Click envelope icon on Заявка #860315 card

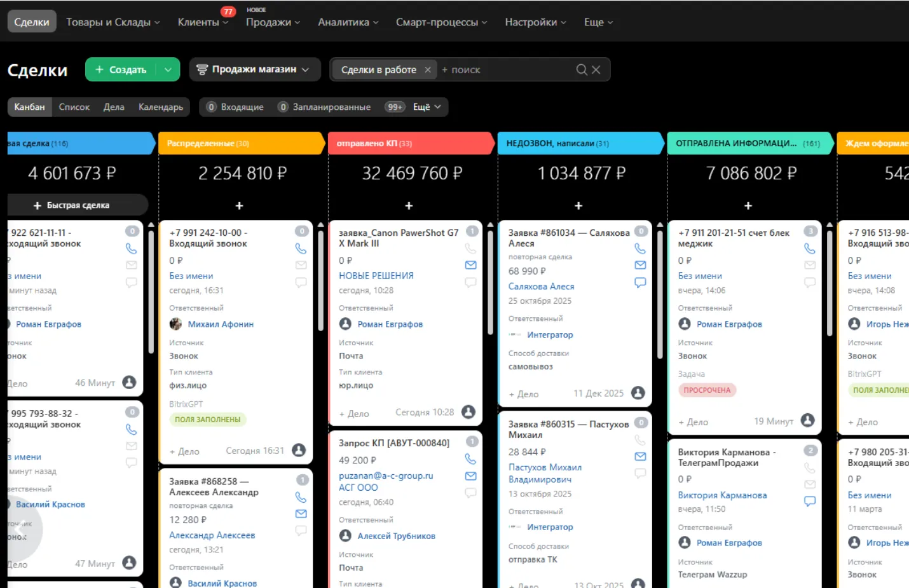pyautogui.click(x=640, y=456)
